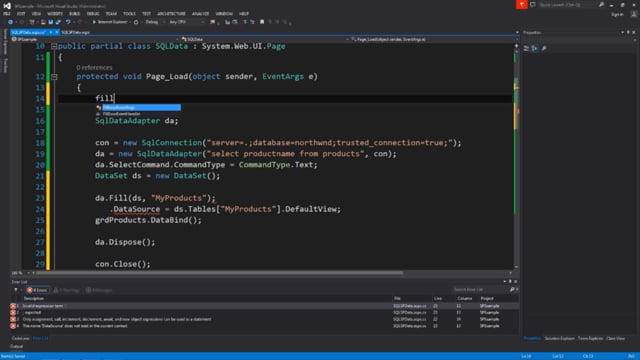Click the 0 references CodeLens link
Screen dimensions: 640x360
tap(94, 68)
